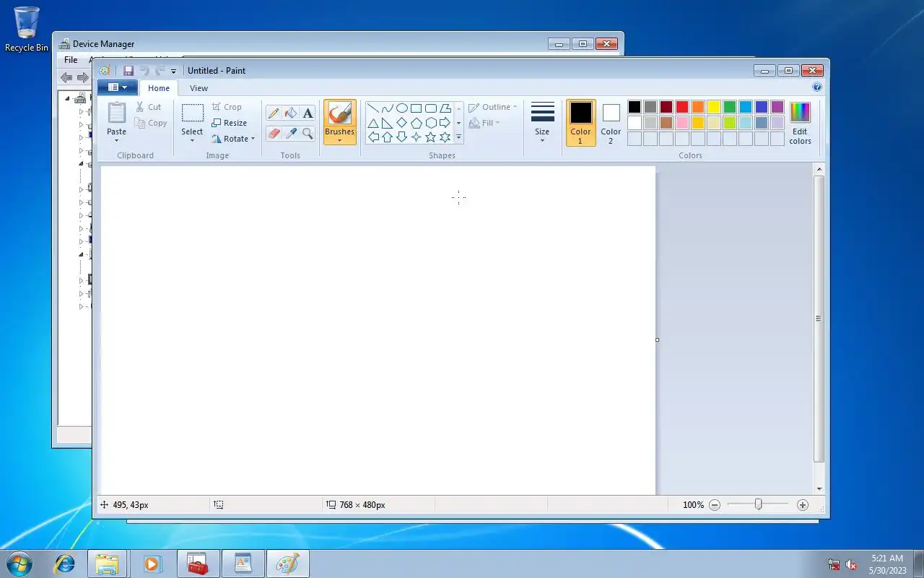This screenshot has height=578, width=924.
Task: Click the zoom slider handle
Action: coord(758,504)
